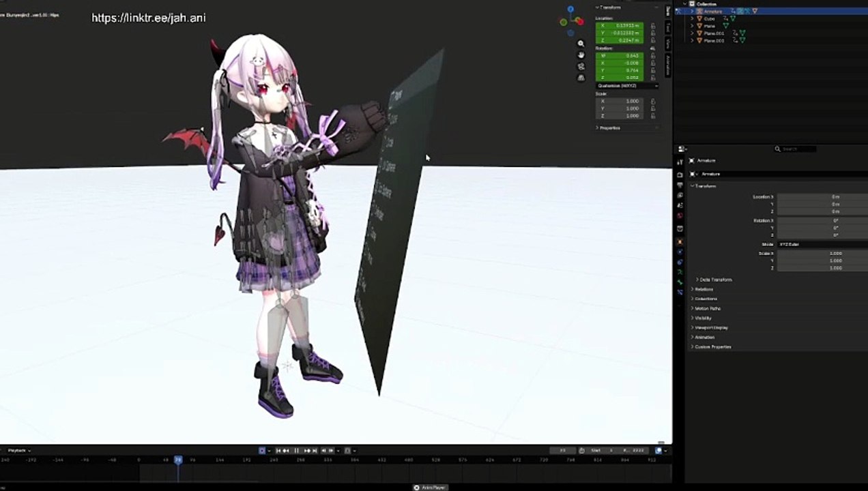The width and height of the screenshot is (868, 491).
Task: Switch to the Animation sidebar tab
Action: (x=668, y=65)
